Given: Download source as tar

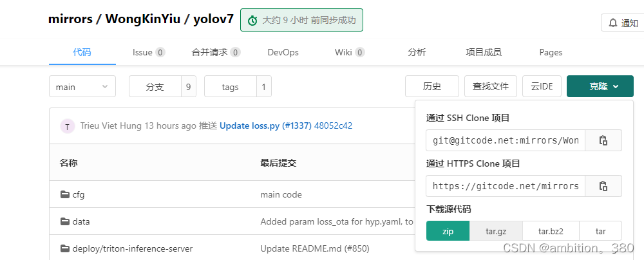Looking at the screenshot, I should coord(600,231).
